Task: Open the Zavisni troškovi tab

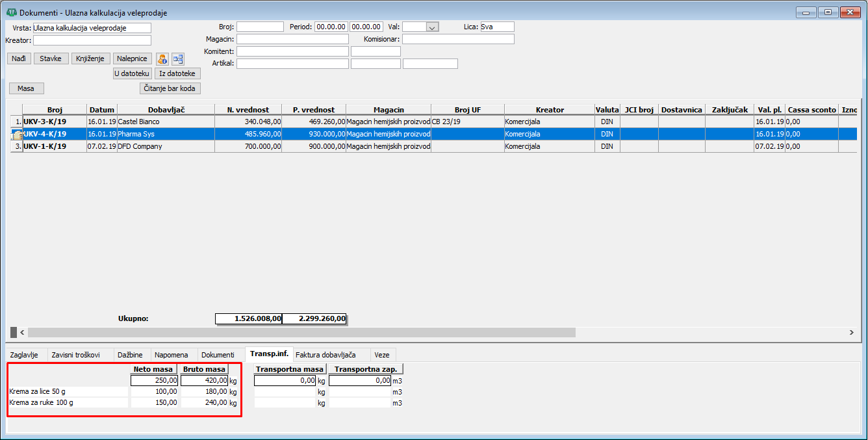Action: pos(75,355)
